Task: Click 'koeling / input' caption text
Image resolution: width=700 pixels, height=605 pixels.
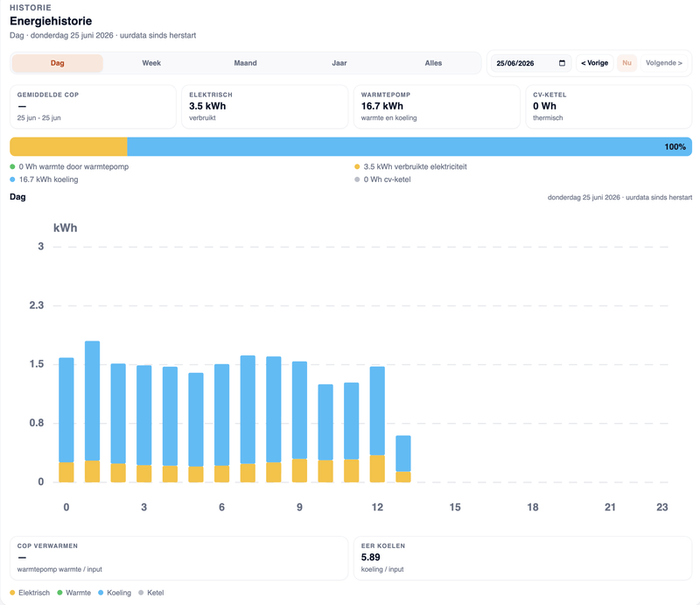Action: pos(382,569)
